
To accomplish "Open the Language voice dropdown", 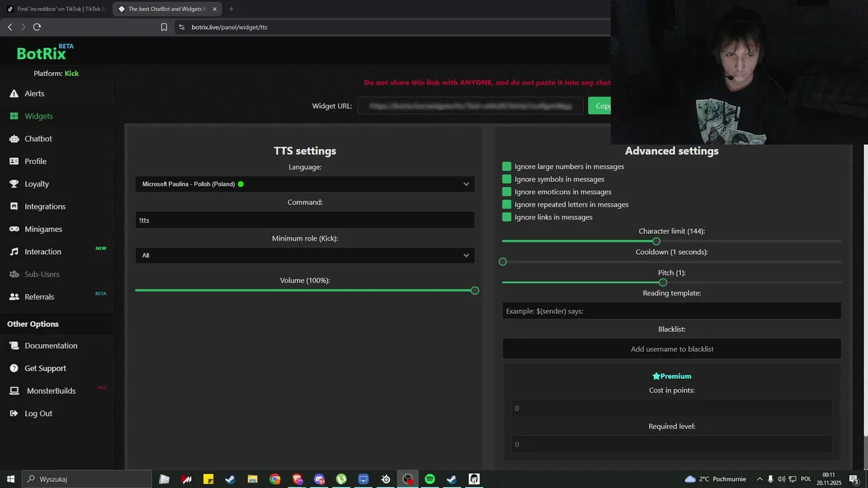I will click(305, 184).
